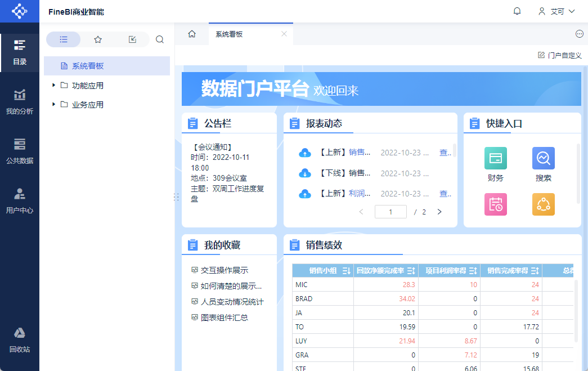
Task: Open 人员变动情况统计 favorite link
Action: (x=232, y=302)
